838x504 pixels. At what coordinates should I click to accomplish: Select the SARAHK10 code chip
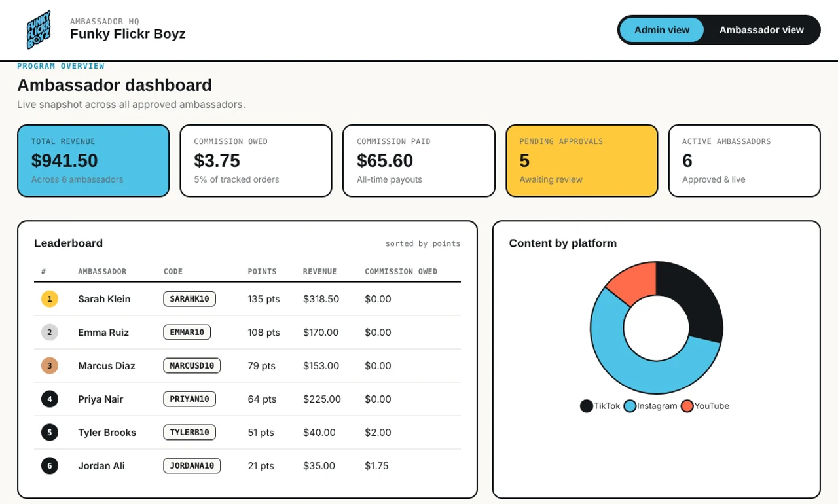[x=189, y=299]
